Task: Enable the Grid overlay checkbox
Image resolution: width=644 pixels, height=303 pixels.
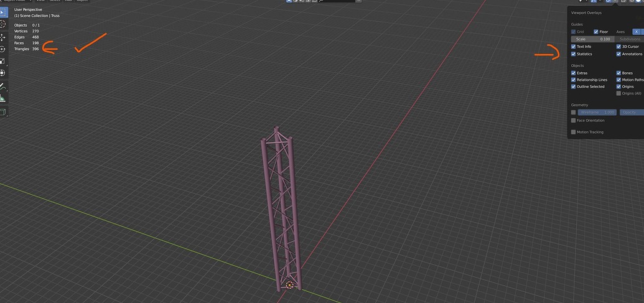Action: [573, 32]
